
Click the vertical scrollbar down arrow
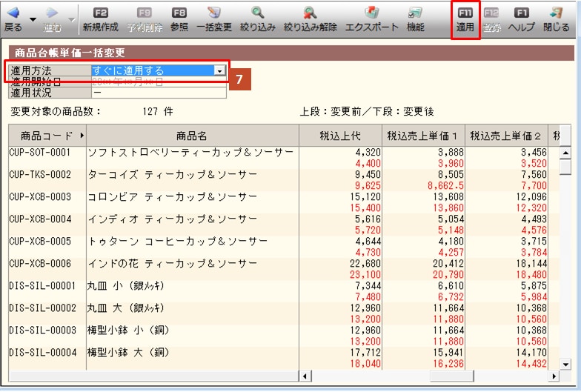[565, 365]
